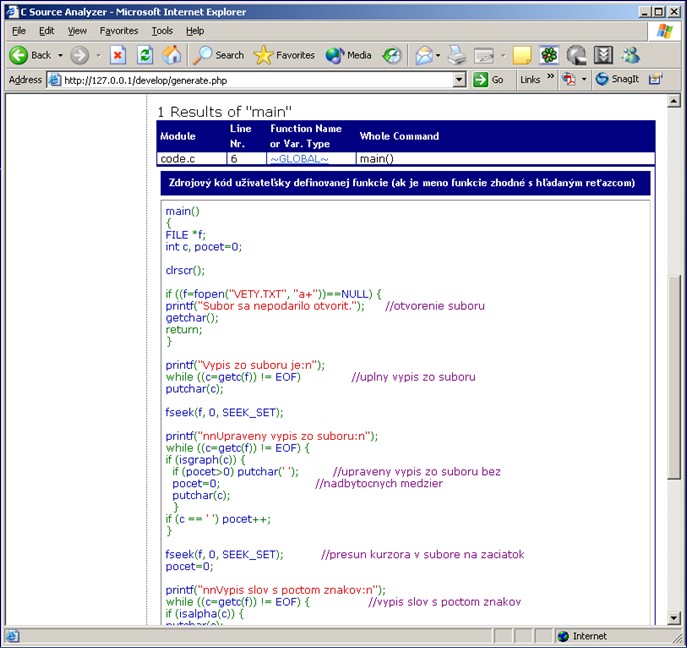687x648 pixels.
Task: Refresh the current page
Action: pyautogui.click(x=145, y=55)
